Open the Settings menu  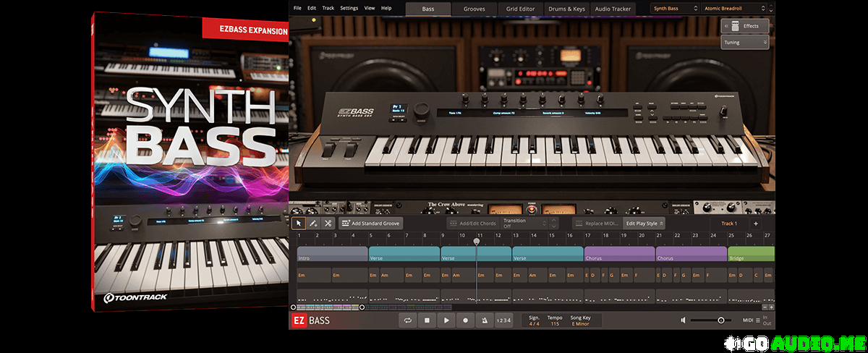click(x=349, y=8)
